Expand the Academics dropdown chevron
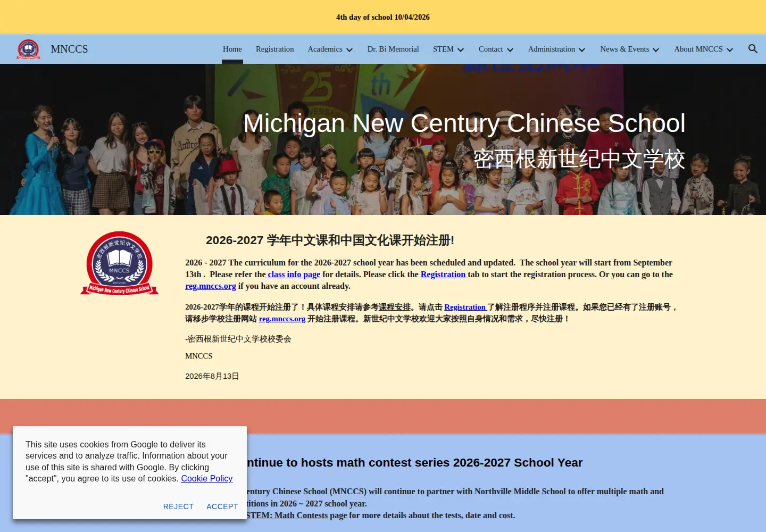Screen dimensions: 766x532 (349, 49)
